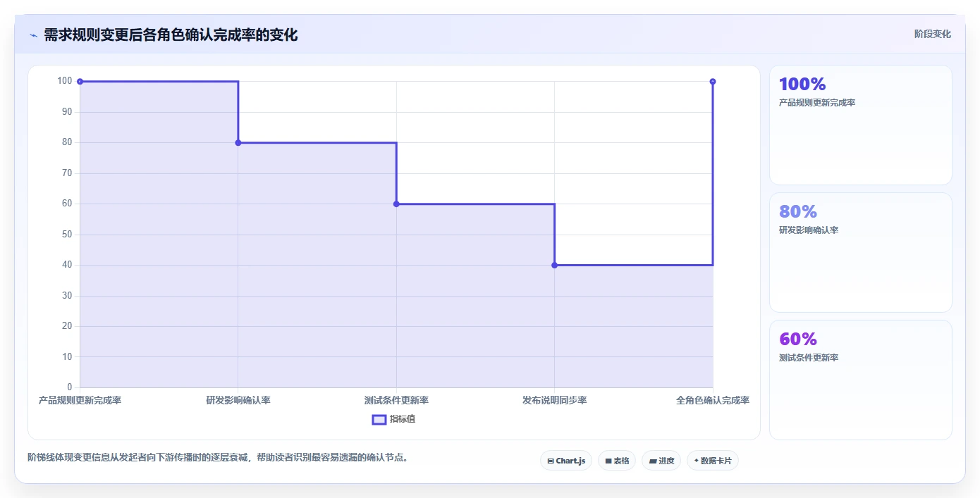Click the y-axis value 50
This screenshot has width=980, height=498.
click(67, 235)
